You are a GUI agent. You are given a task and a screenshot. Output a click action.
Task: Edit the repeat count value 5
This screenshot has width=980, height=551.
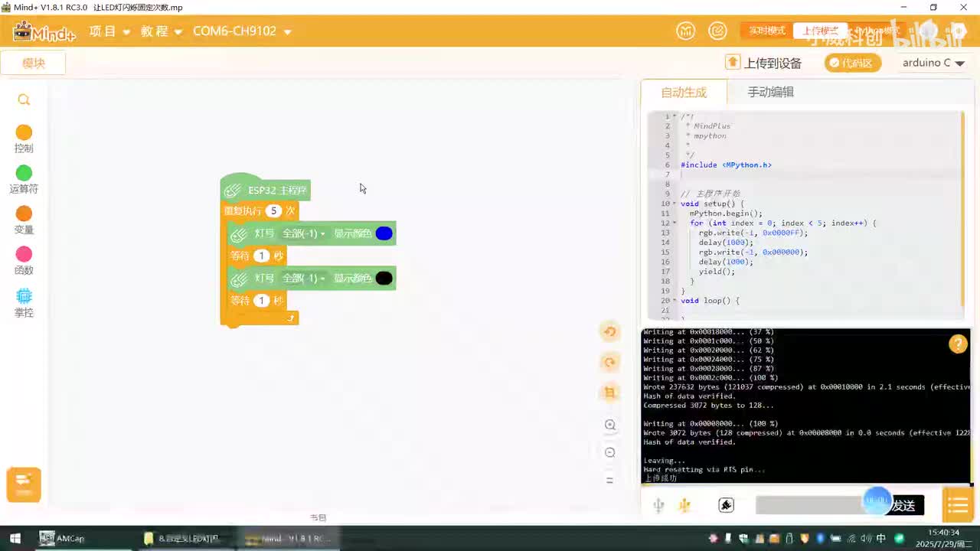(x=273, y=210)
